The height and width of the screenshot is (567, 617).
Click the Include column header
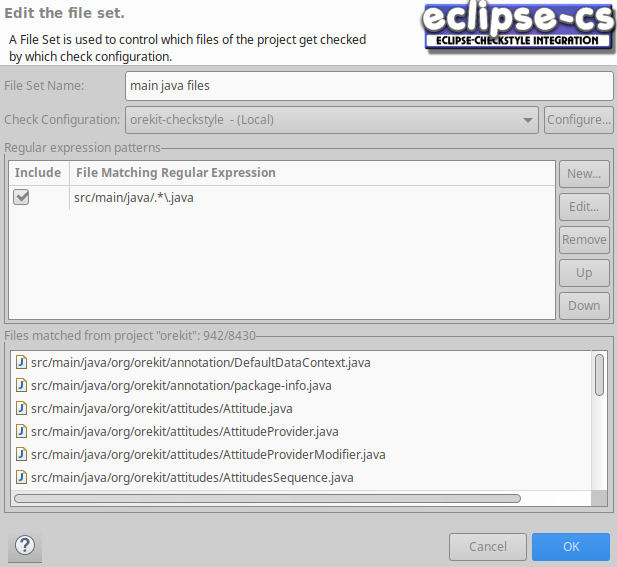(x=38, y=173)
